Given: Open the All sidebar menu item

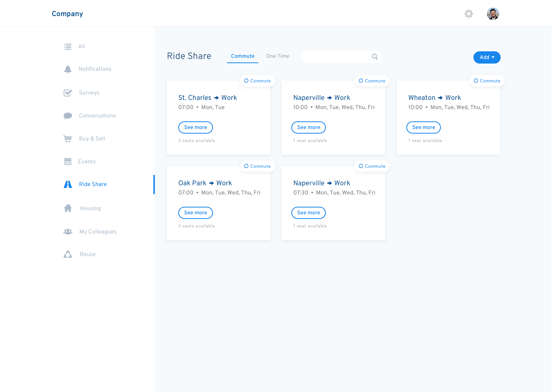Looking at the screenshot, I should 81,46.
